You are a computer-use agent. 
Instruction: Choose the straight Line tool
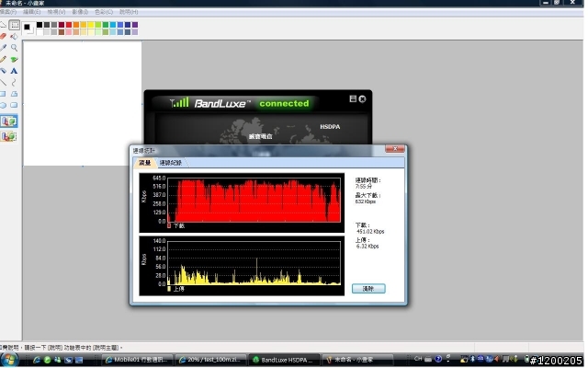coord(3,82)
